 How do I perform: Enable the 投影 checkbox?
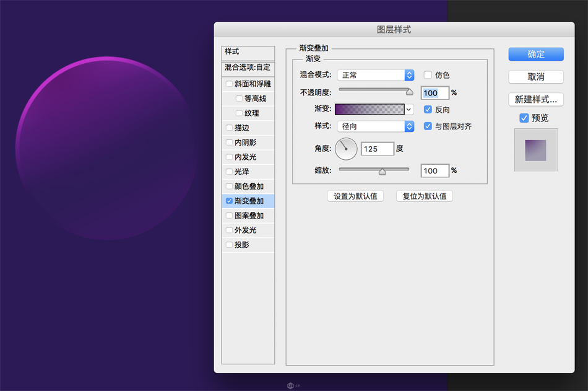[229, 245]
